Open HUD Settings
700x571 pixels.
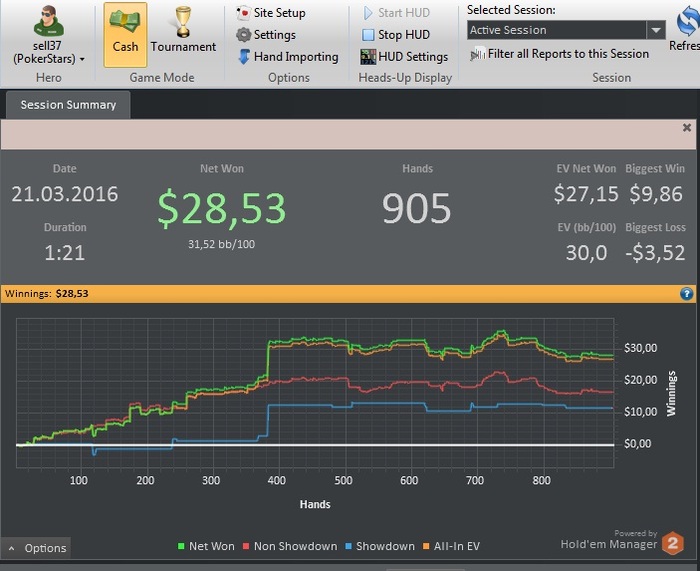pos(404,57)
